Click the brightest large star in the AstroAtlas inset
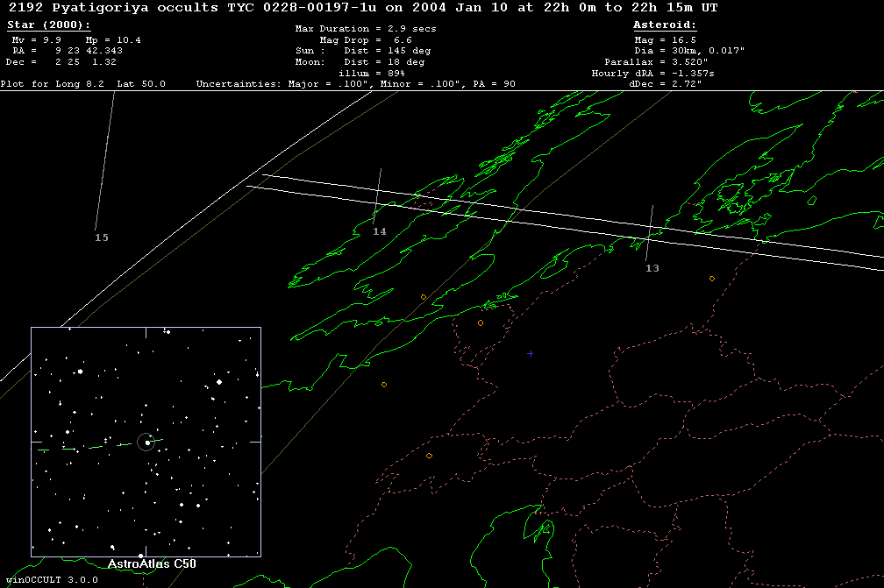This screenshot has height=588, width=884. point(218,382)
